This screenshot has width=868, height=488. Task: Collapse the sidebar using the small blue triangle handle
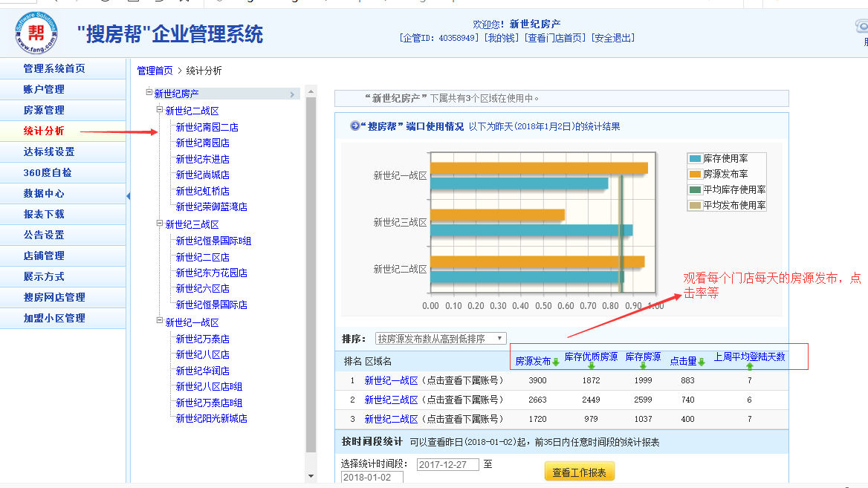point(129,196)
